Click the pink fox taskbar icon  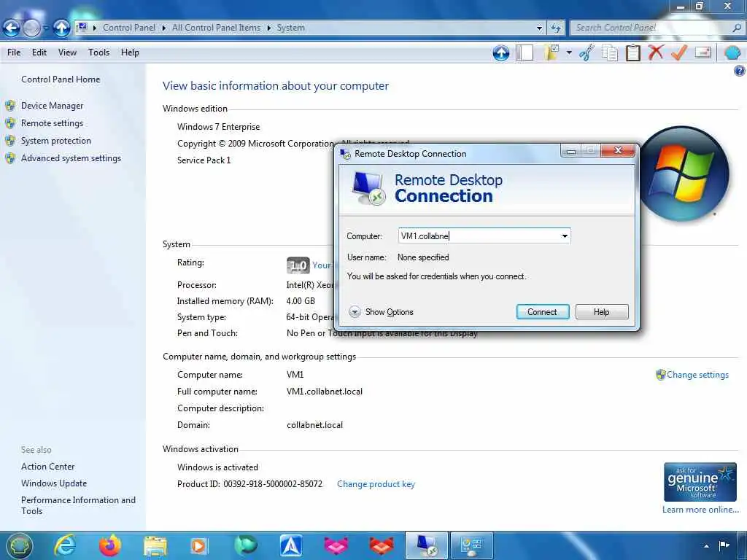336,545
